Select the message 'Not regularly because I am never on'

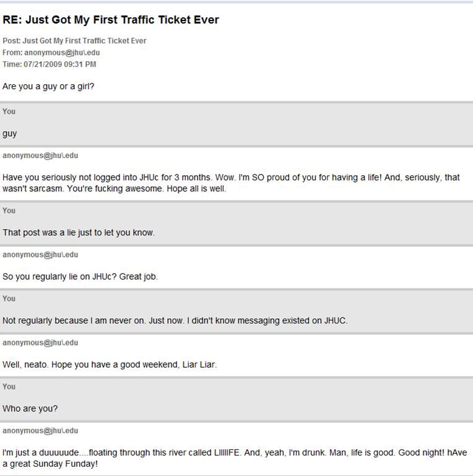tap(175, 321)
